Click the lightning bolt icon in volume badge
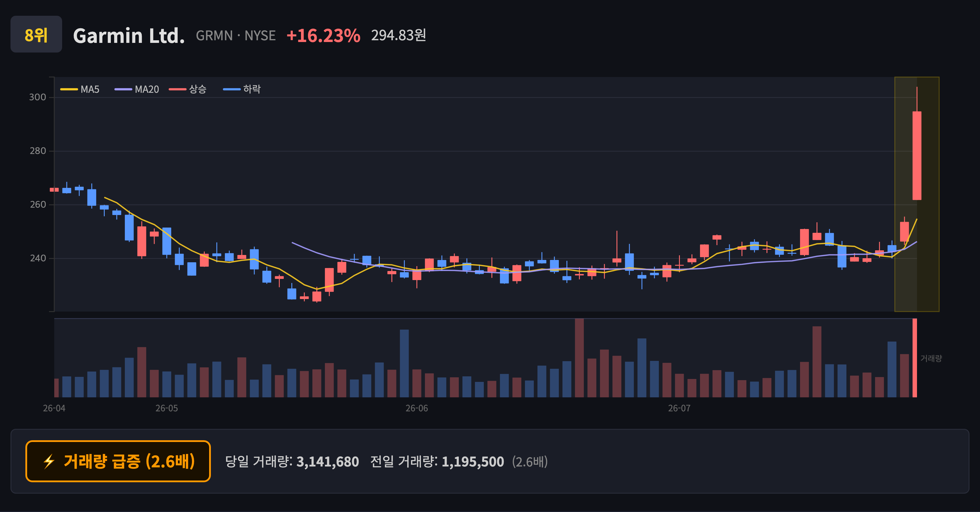This screenshot has width=980, height=512. coord(49,462)
